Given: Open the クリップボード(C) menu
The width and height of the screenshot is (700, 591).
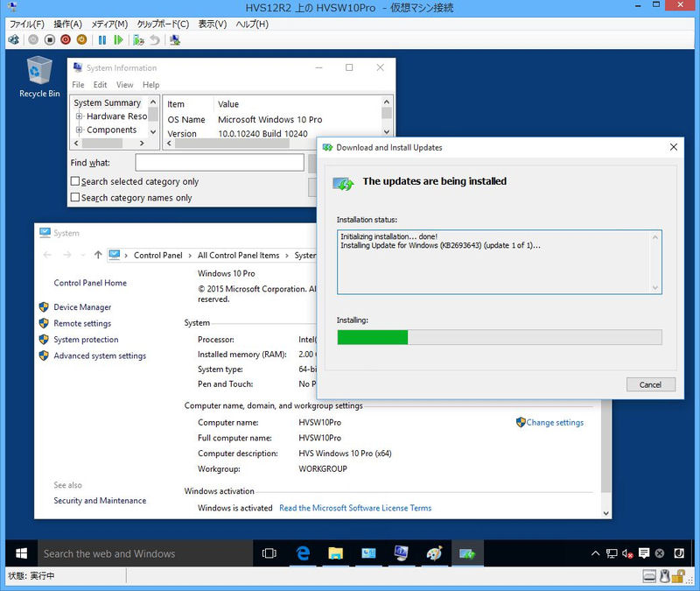Looking at the screenshot, I should (x=163, y=25).
